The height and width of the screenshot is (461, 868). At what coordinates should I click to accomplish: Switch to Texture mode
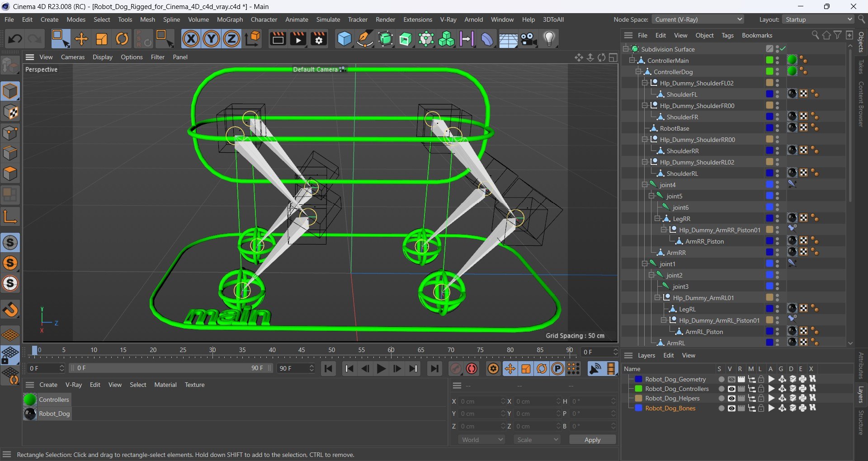tap(10, 112)
